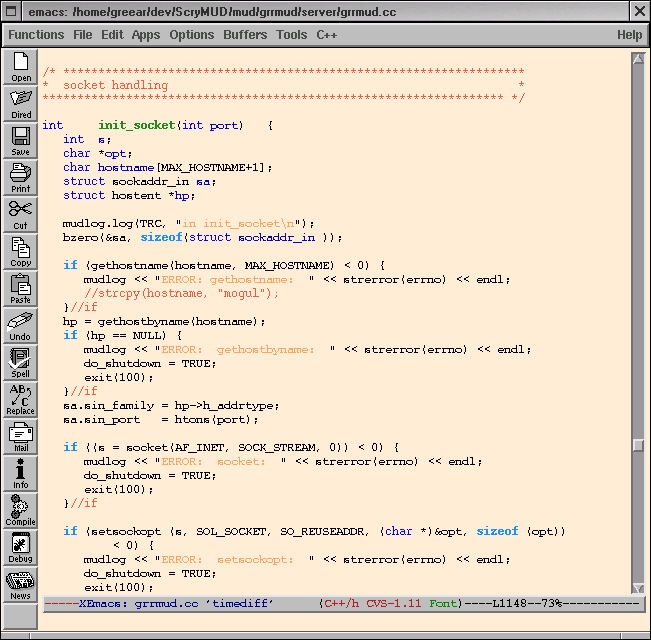Viewport: 651px width, 640px height.
Task: Undo last edit with Undo icon
Action: [21, 324]
